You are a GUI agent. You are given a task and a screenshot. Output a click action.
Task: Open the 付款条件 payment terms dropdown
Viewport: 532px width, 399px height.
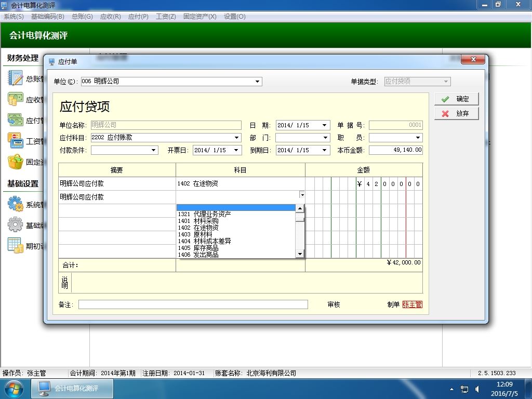click(153, 150)
